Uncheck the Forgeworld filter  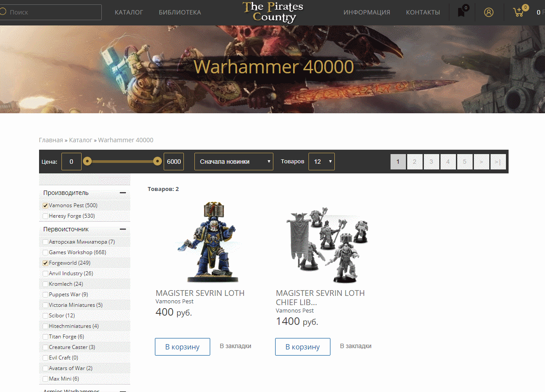tap(45, 263)
